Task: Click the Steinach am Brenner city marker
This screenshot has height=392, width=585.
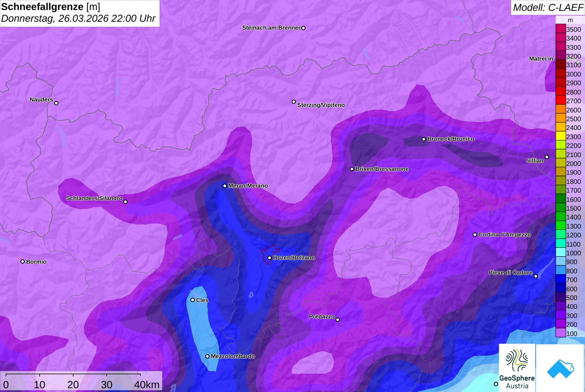Action: tap(303, 28)
